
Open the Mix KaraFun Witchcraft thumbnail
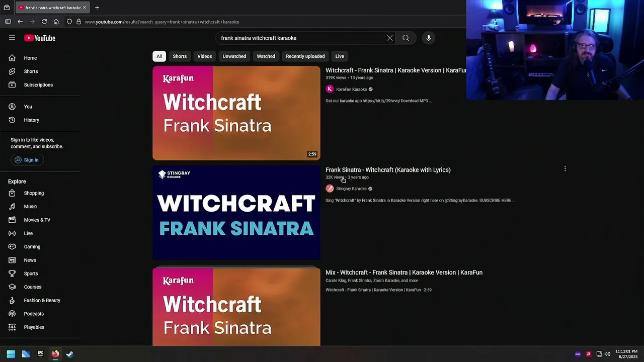click(236, 307)
